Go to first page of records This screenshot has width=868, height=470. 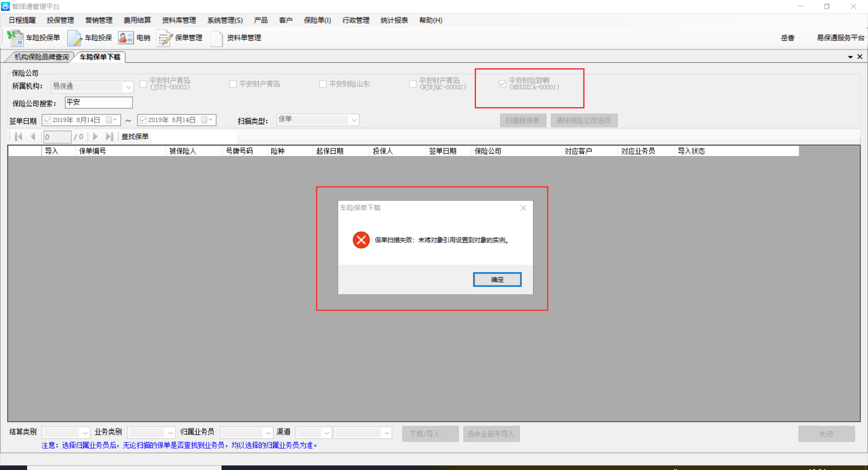click(19, 136)
